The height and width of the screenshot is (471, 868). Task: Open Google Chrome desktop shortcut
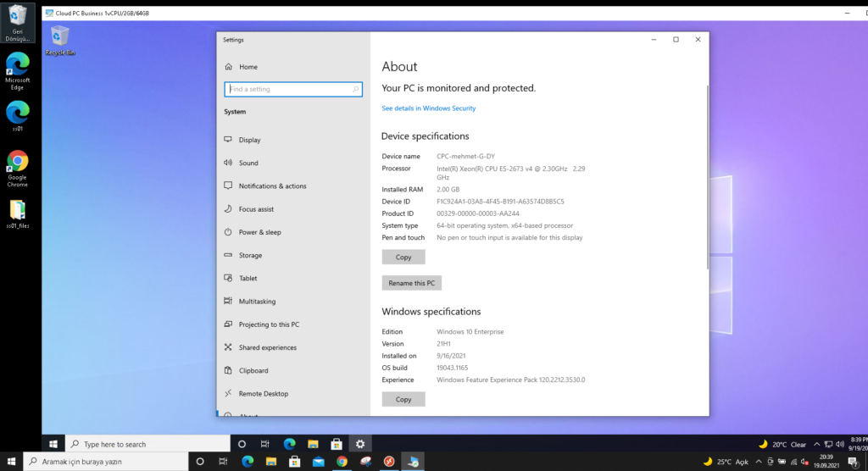[17, 169]
